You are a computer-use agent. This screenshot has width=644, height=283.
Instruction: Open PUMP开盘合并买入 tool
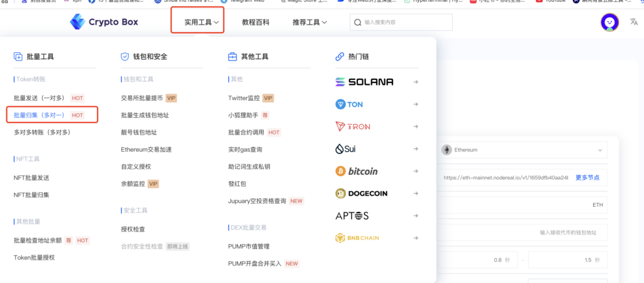tap(255, 264)
